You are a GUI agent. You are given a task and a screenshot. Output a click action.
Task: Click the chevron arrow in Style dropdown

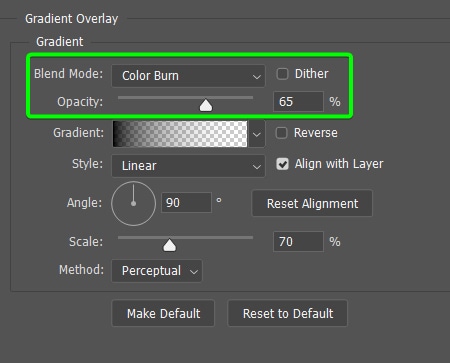256,166
